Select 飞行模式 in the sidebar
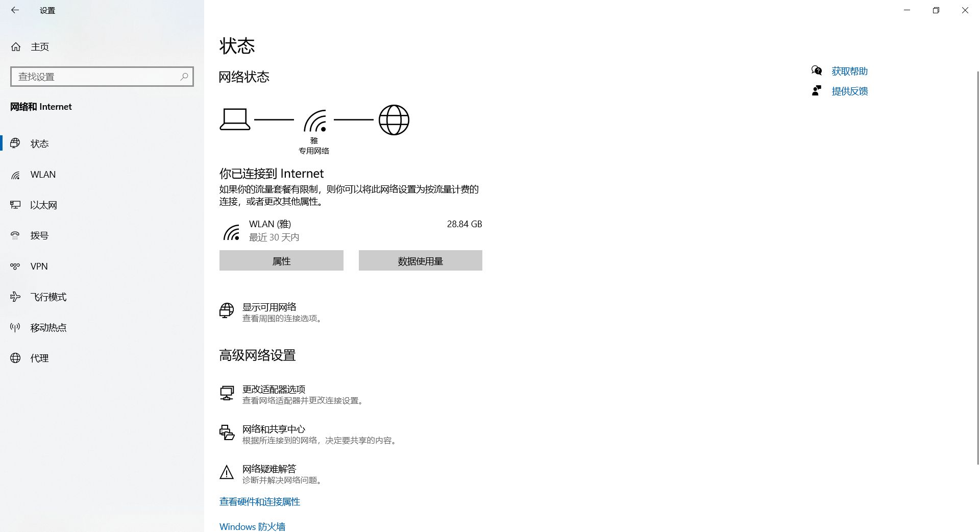The image size is (980, 532). [48, 297]
